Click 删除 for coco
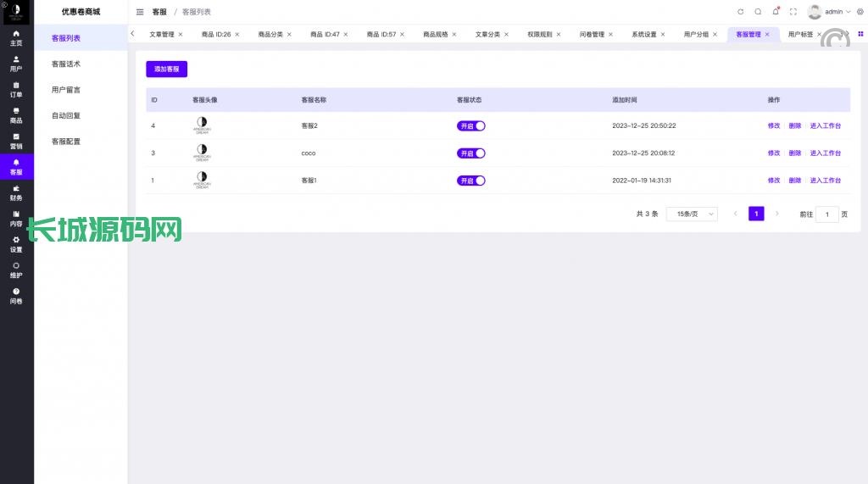 [795, 153]
